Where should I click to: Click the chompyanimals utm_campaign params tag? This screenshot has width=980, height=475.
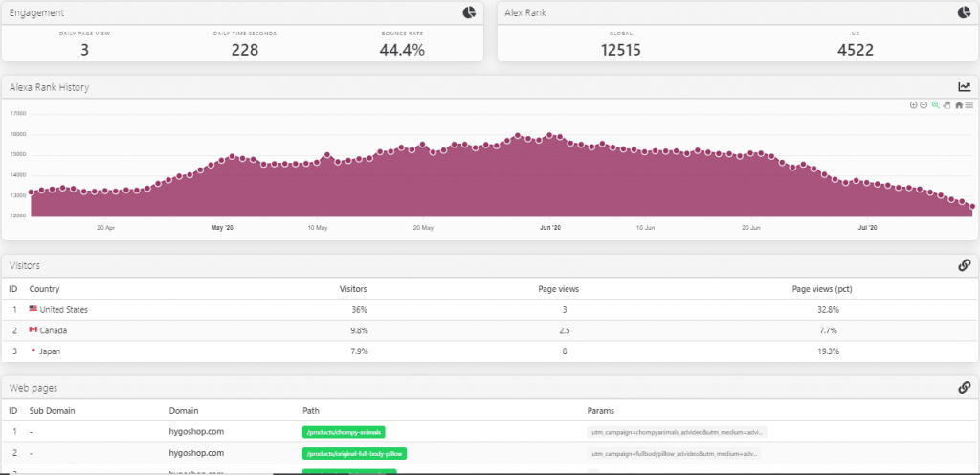(x=677, y=432)
